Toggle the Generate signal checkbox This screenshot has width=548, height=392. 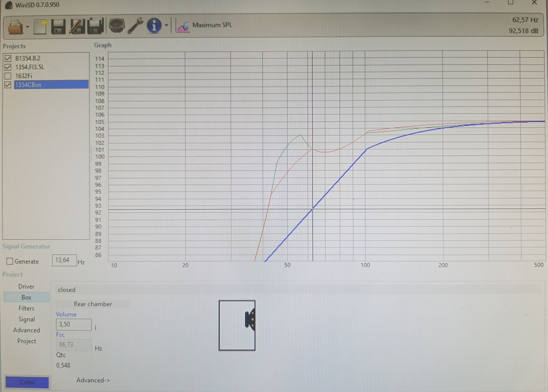click(10, 261)
